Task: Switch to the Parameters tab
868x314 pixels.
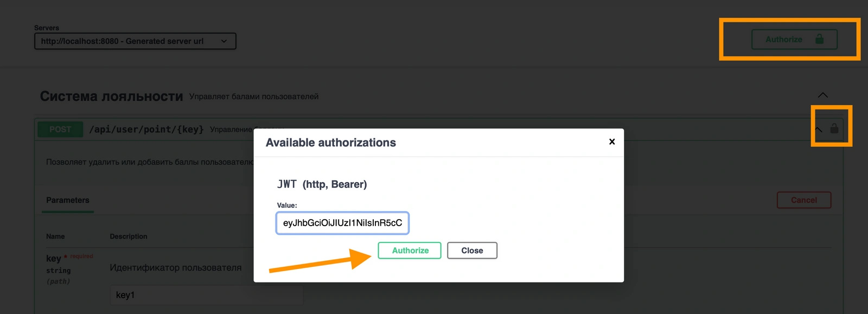Action: pyautogui.click(x=68, y=200)
